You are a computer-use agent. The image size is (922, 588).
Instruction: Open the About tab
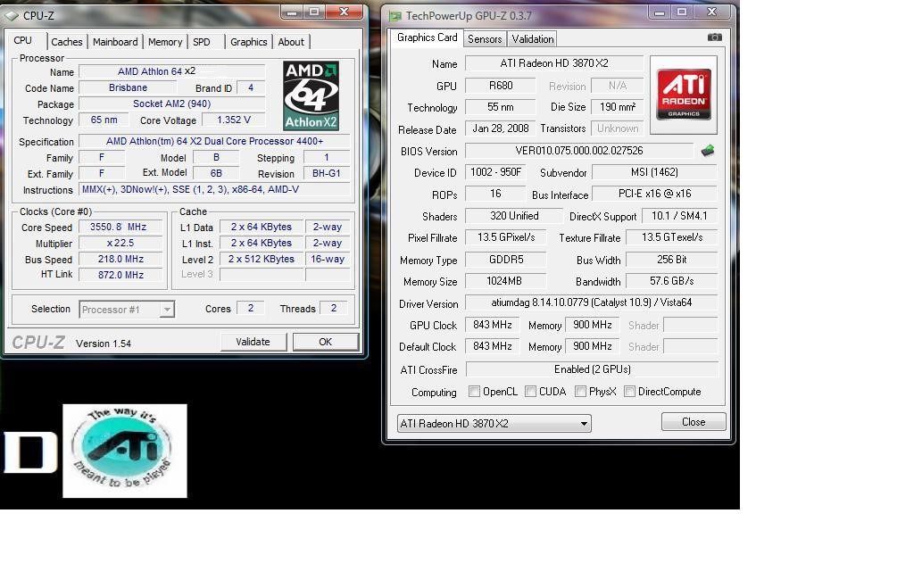click(291, 42)
